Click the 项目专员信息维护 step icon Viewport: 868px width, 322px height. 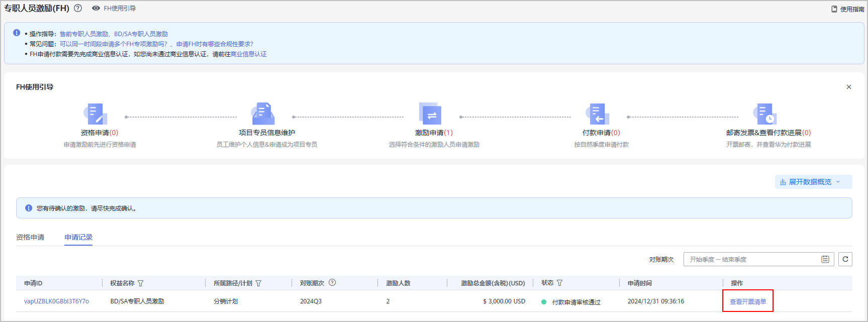coord(263,114)
